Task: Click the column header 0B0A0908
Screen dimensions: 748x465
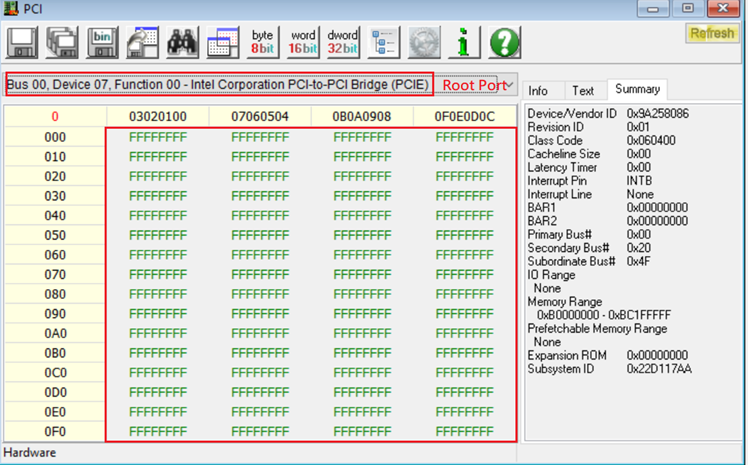Action: (362, 116)
